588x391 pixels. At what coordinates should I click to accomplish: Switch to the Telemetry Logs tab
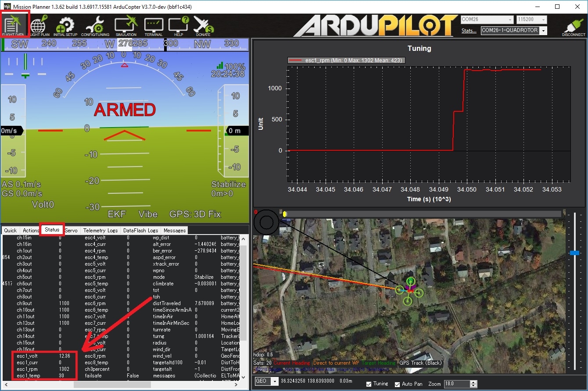(x=100, y=230)
